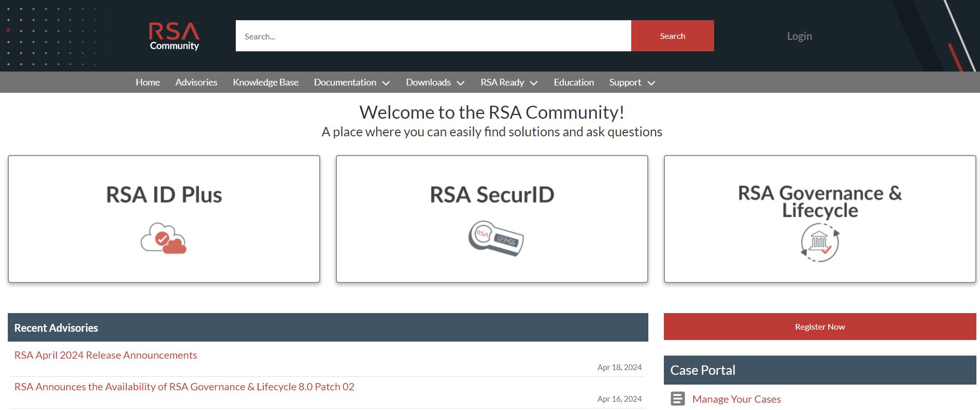Screen dimensions: 980x410
Task: Click the Recent Advisories header
Action: coord(328,328)
